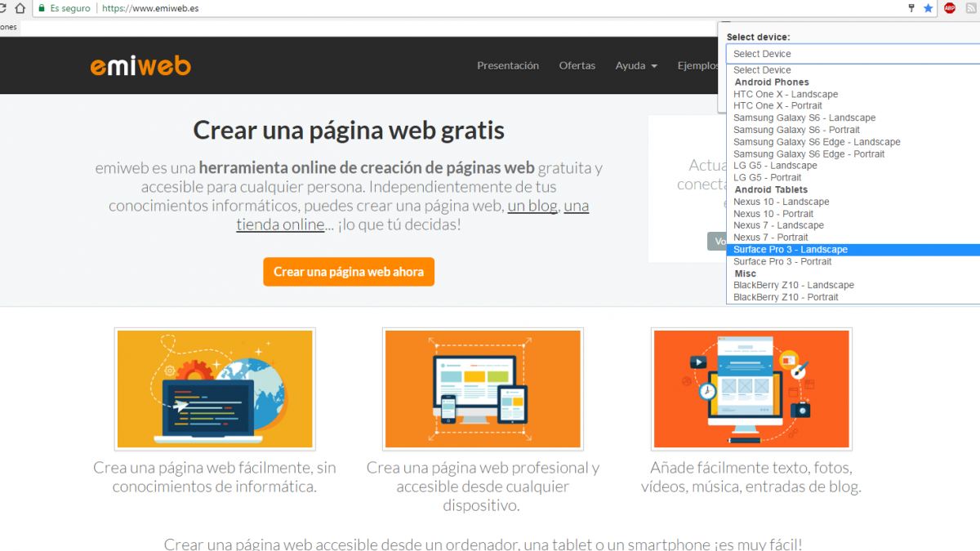Select Nexus 7 - Portrait
This screenshot has width=980, height=551.
click(x=853, y=238)
